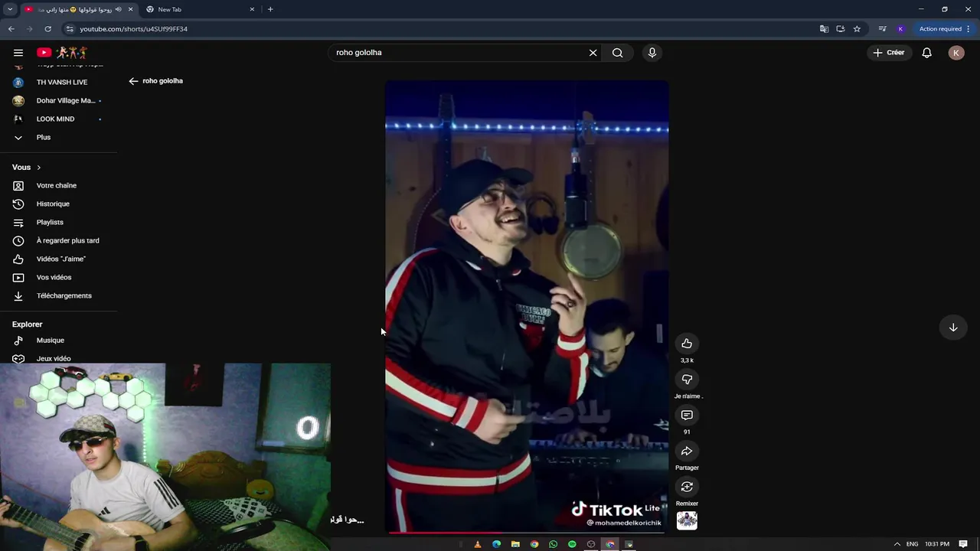Open File Explorer from the taskbar
Viewport: 980px width, 551px height.
pyautogui.click(x=515, y=544)
